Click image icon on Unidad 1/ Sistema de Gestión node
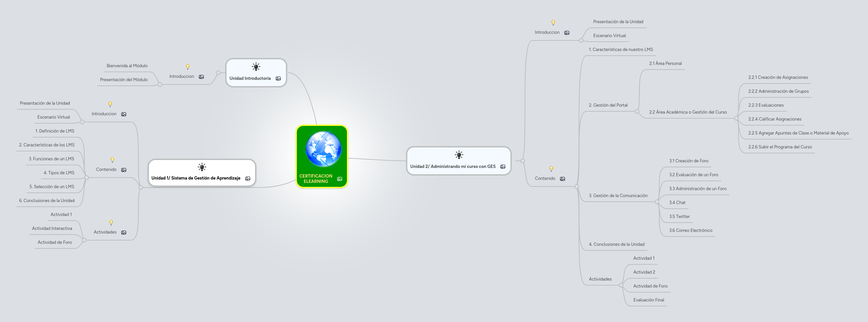 click(248, 178)
